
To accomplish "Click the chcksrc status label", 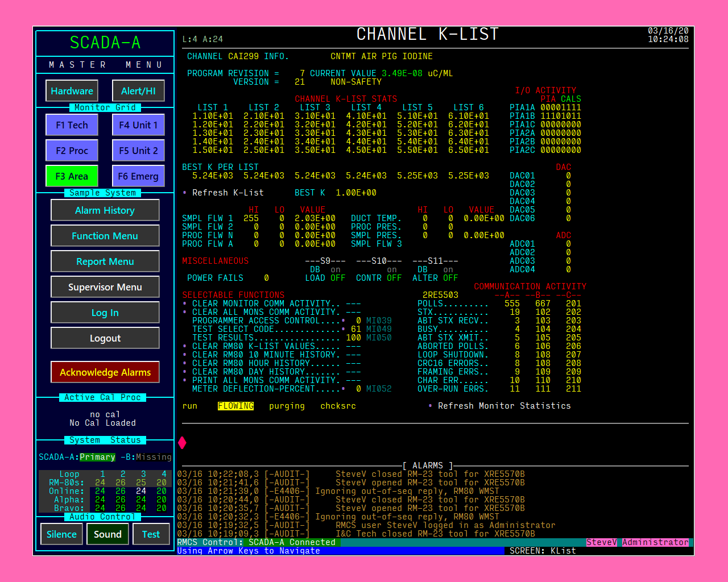I will (338, 406).
